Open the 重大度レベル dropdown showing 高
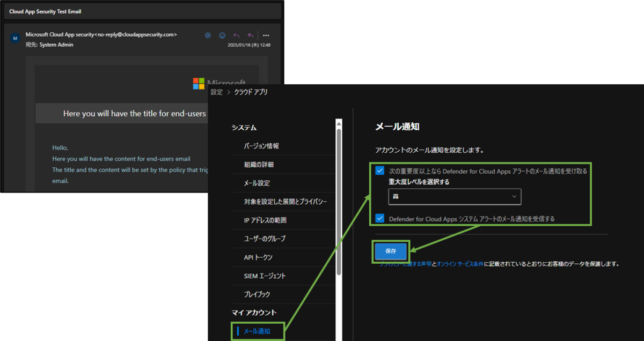644x341 pixels. pos(455,197)
